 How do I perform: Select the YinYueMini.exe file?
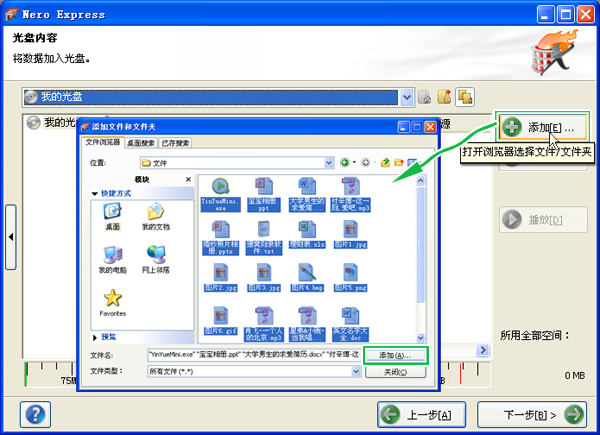220,195
